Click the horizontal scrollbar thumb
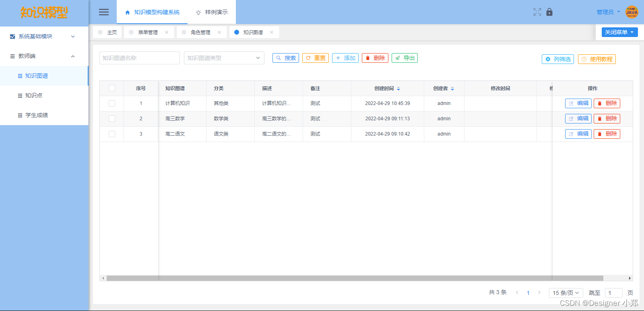Screen dimensions: 644x311 (355, 278)
